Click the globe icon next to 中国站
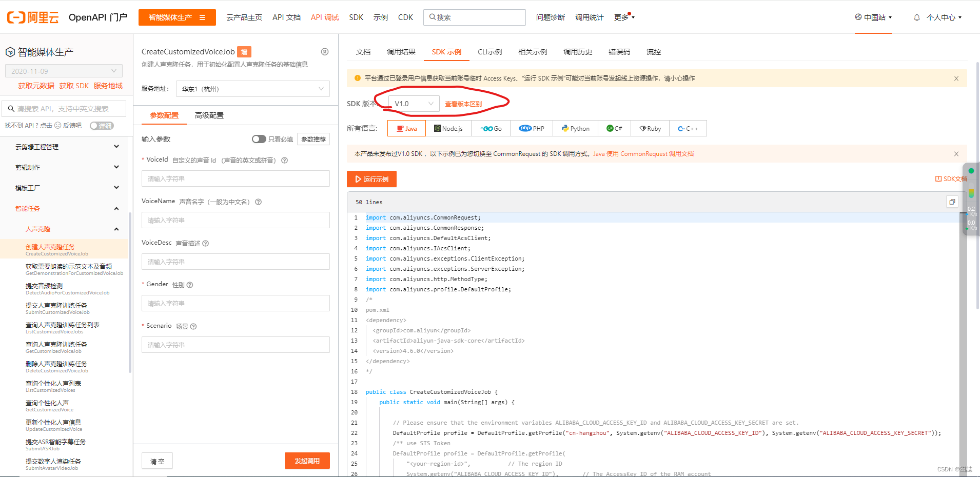This screenshot has height=477, width=980. click(x=858, y=17)
